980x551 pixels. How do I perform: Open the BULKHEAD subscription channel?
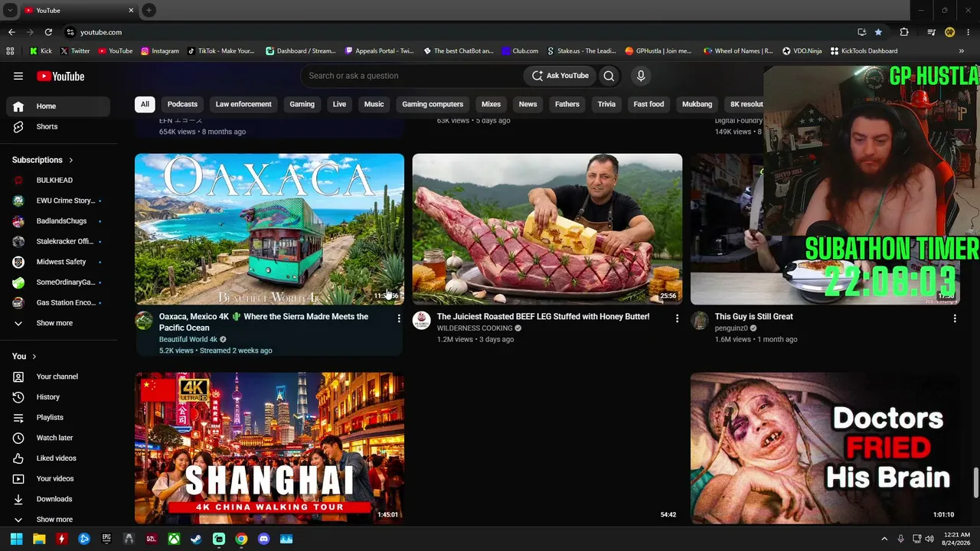tap(58, 180)
